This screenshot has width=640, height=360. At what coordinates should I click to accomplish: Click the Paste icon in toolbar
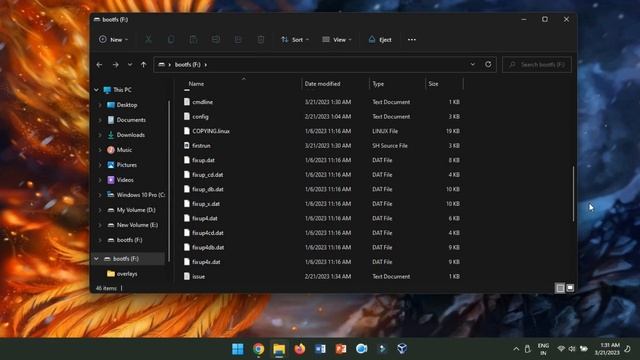pyautogui.click(x=193, y=40)
